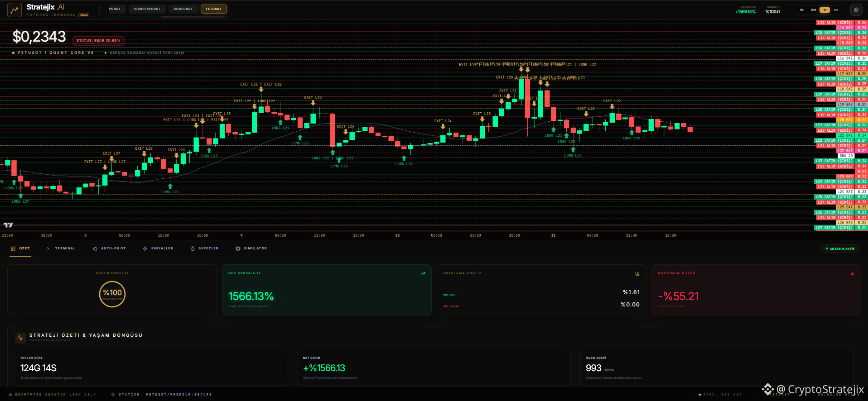868x401 pixels.
Task: Click the İşlem Adedi value 993
Action: (593, 368)
